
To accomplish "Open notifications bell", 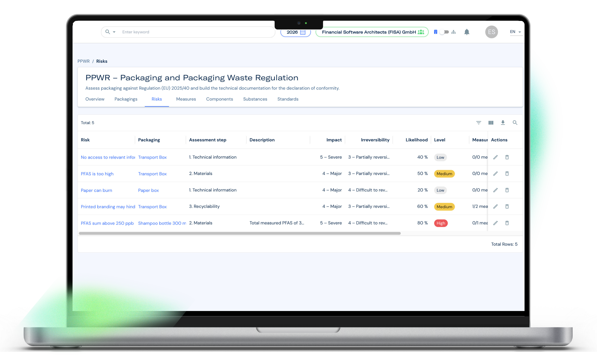I will click(x=467, y=32).
